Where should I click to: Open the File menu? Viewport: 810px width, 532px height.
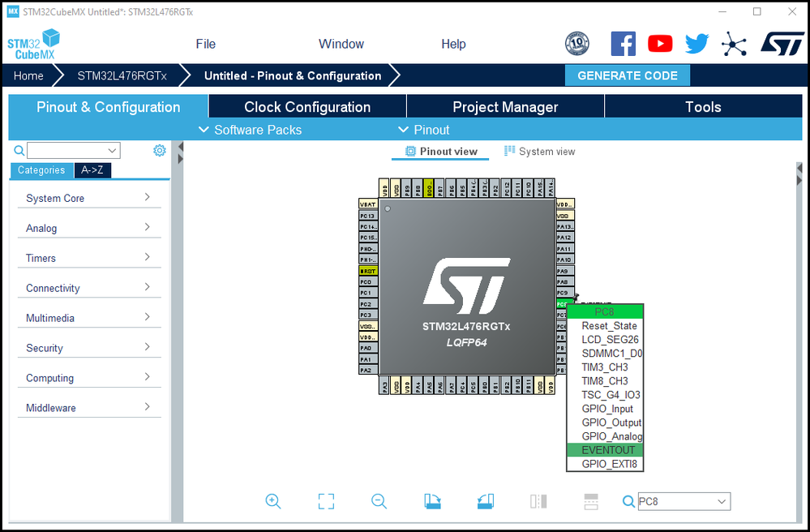coord(206,44)
